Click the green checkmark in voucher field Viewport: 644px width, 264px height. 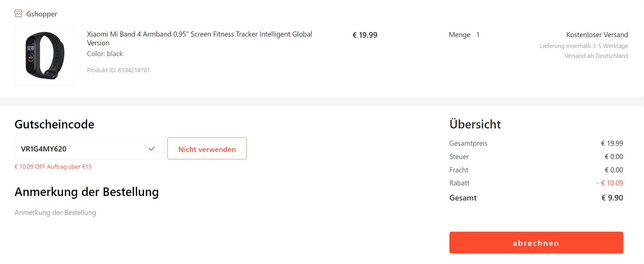[152, 149]
